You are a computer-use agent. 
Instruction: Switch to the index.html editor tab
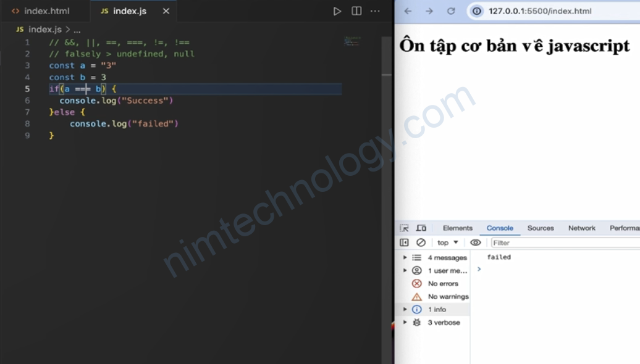pyautogui.click(x=41, y=11)
